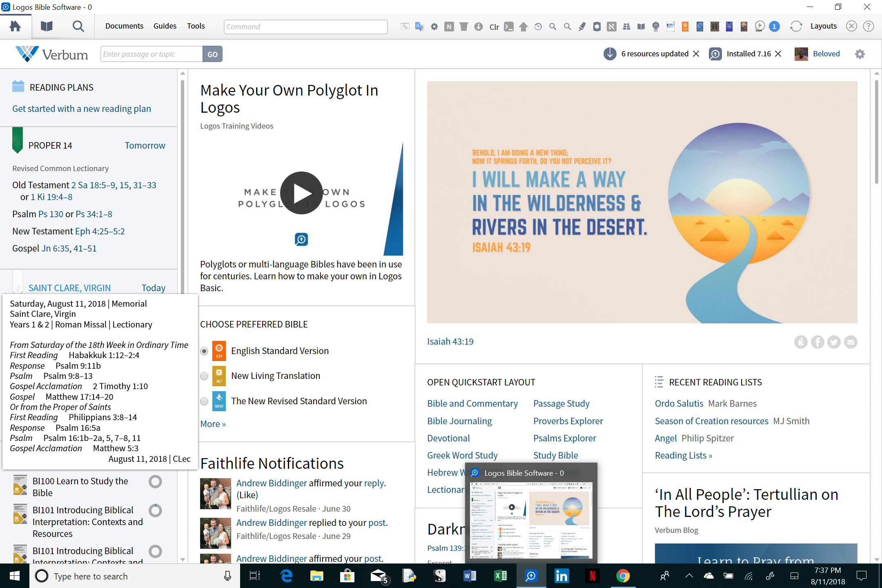Image resolution: width=882 pixels, height=588 pixels.
Task: Expand More preferred Bible options
Action: 213,424
